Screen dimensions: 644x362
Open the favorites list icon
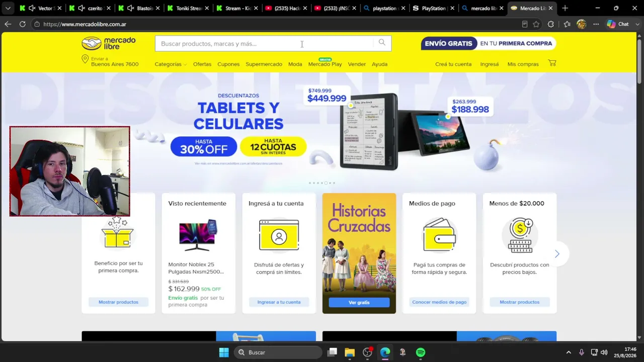(567, 24)
